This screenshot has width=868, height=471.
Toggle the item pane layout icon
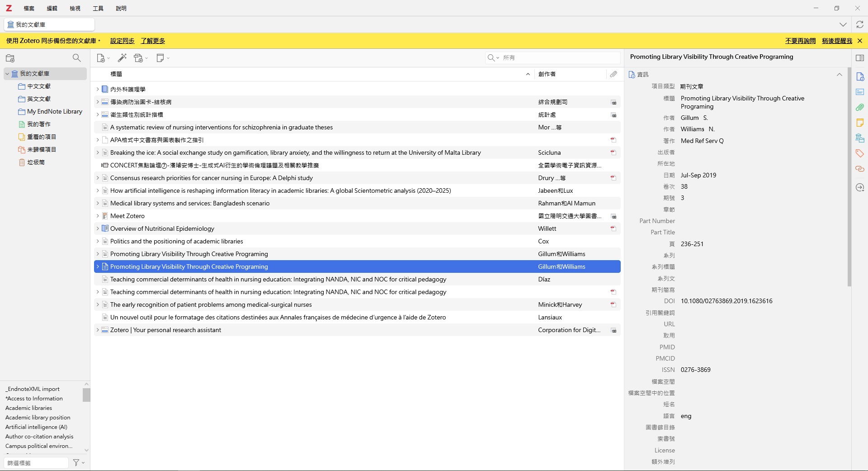860,58
